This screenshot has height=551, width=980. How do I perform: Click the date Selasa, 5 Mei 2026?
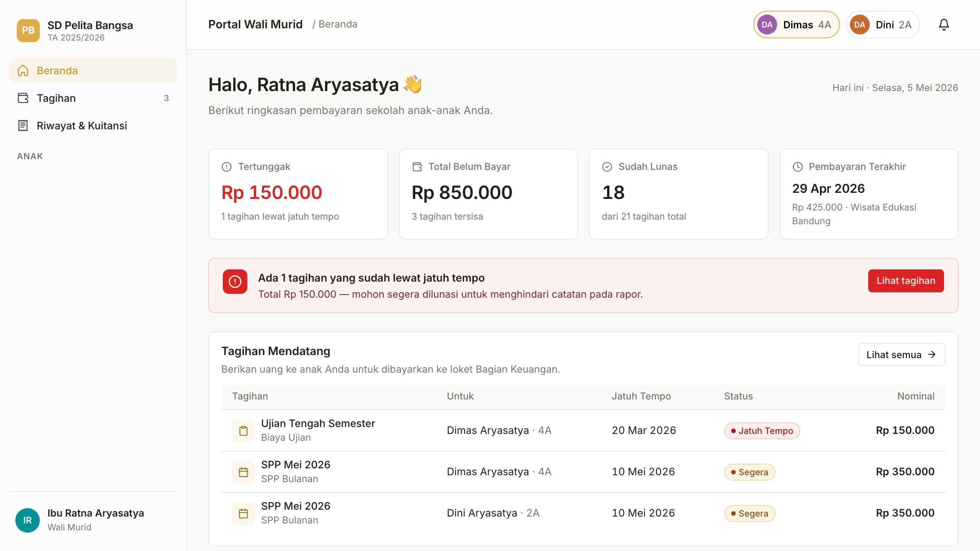[x=915, y=88]
